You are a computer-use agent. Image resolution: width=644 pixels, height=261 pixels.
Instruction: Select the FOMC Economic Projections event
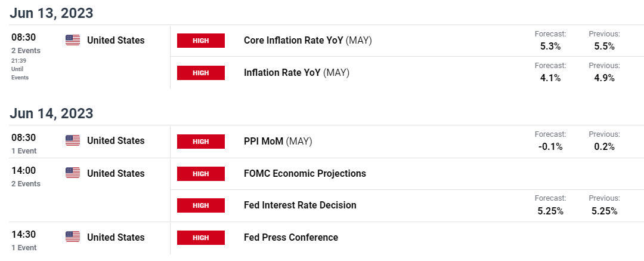pos(305,173)
